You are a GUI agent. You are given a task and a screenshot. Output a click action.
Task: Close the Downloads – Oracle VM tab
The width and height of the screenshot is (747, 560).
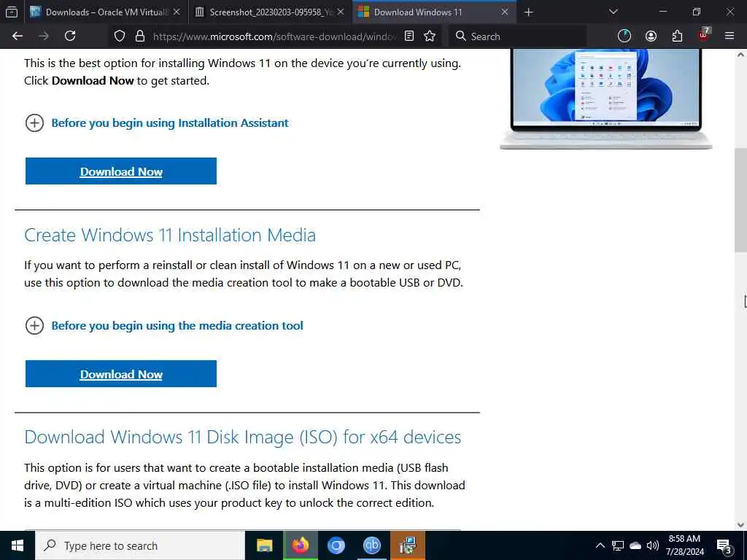click(x=177, y=12)
